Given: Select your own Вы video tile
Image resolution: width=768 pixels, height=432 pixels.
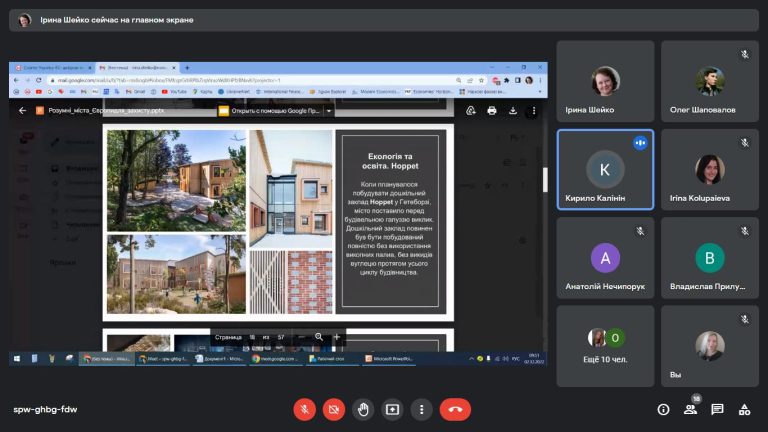Looking at the screenshot, I should (710, 346).
